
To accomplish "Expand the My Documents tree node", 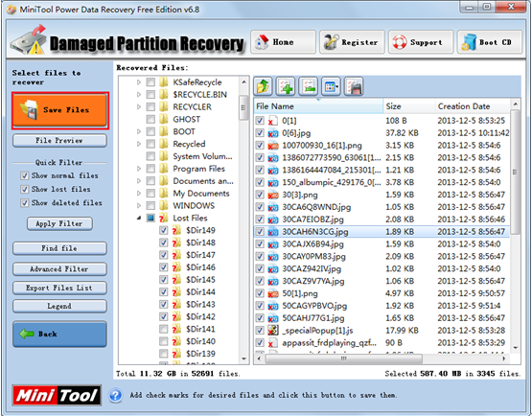I will coord(139,194).
